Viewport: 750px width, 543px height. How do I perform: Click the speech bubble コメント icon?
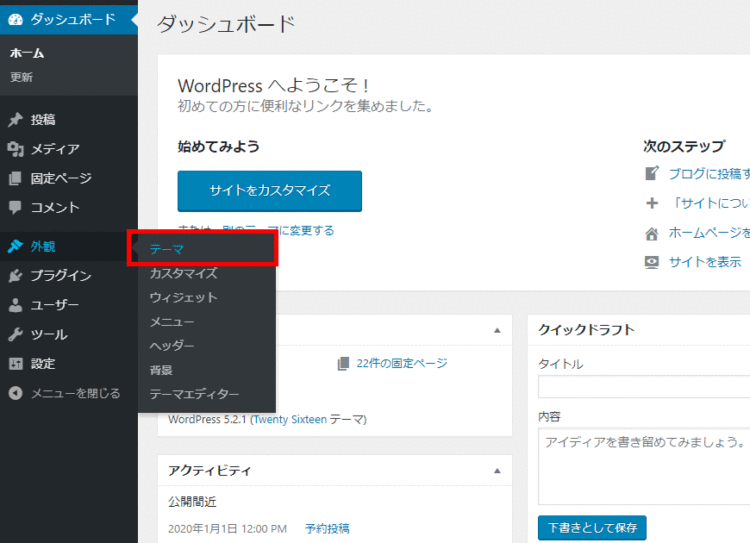pyautogui.click(x=15, y=208)
